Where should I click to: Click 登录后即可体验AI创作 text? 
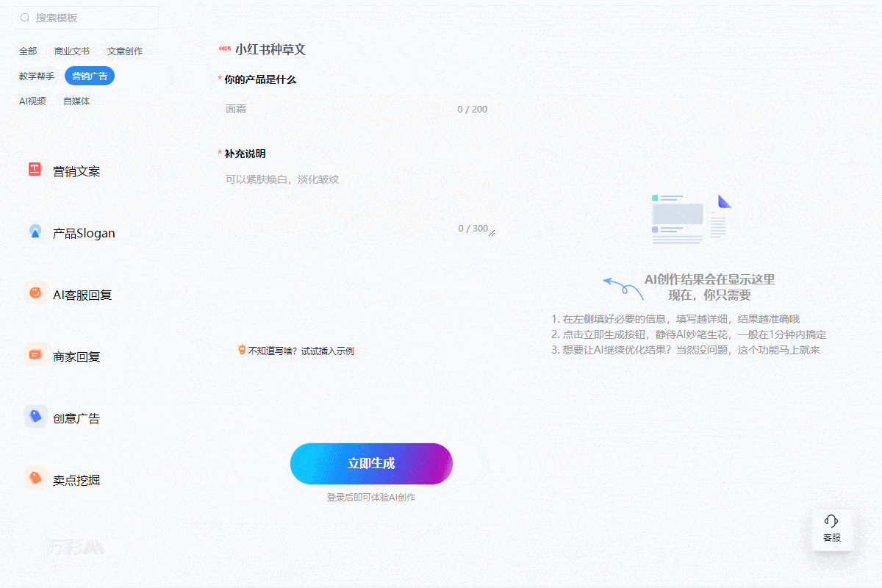[371, 498]
